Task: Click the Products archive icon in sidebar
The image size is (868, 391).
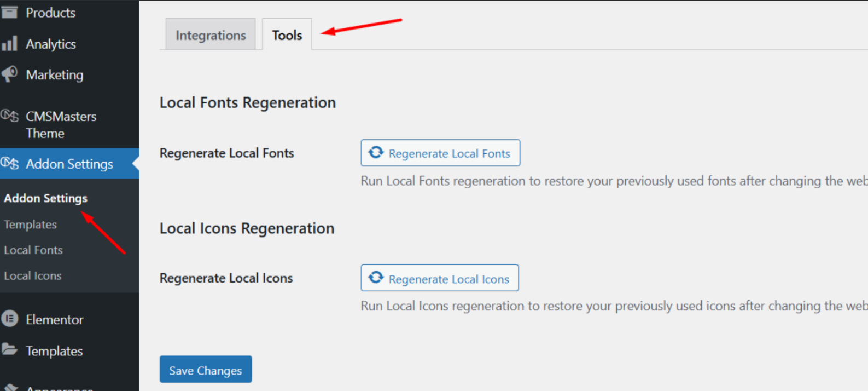Action: point(9,12)
